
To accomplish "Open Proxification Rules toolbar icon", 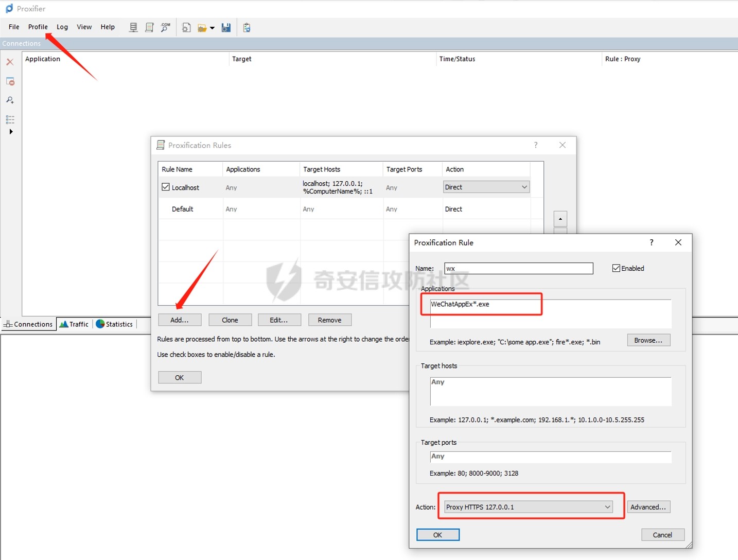I will (149, 28).
